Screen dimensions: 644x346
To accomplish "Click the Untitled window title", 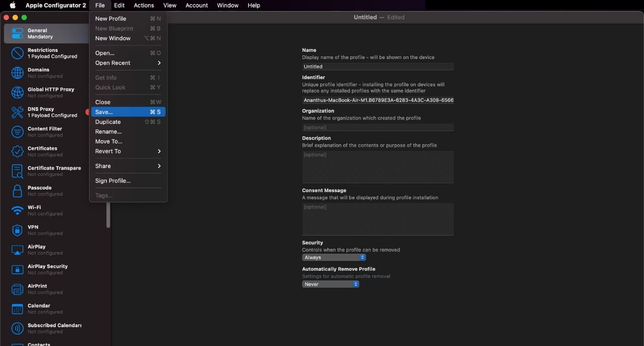I will (x=365, y=17).
